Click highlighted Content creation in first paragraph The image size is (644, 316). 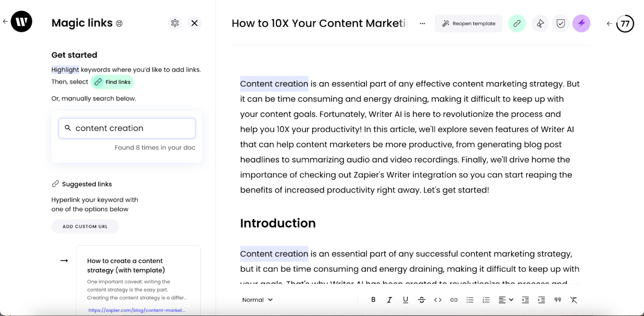(x=274, y=84)
